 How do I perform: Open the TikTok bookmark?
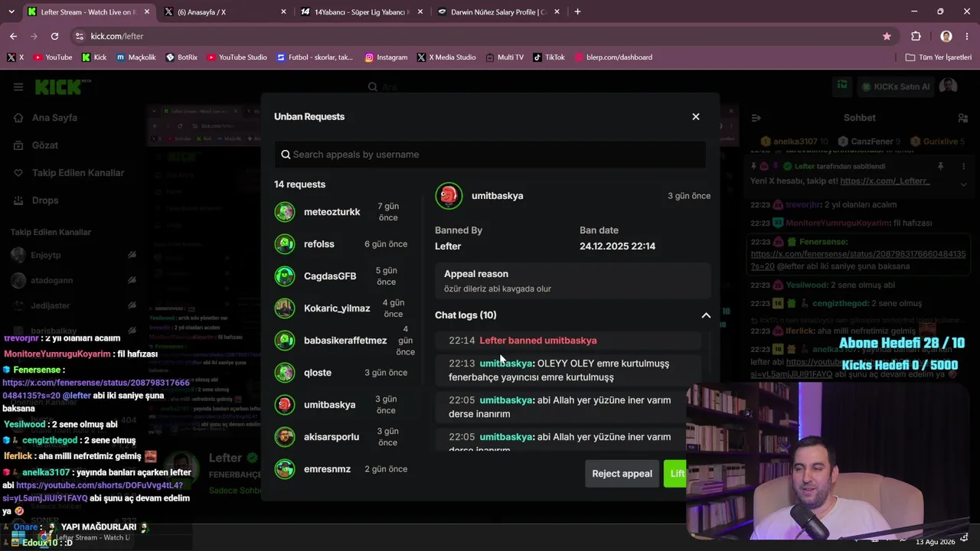pos(549,57)
